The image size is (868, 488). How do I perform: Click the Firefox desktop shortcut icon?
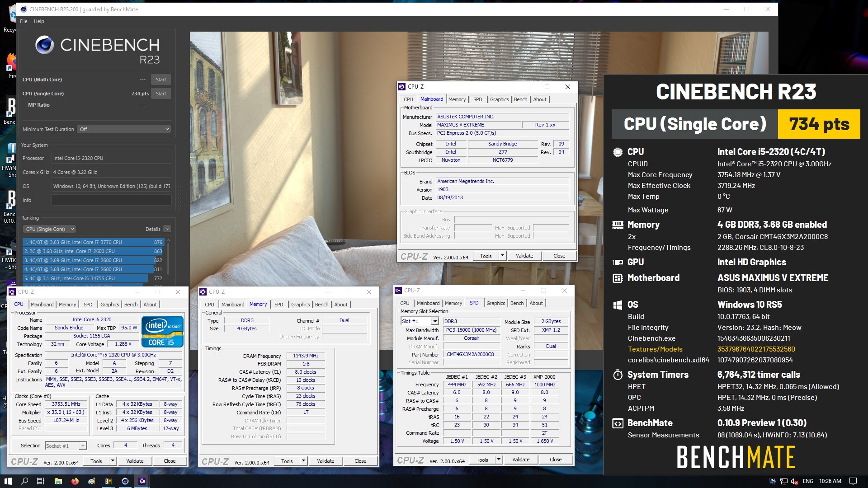[x=12, y=62]
